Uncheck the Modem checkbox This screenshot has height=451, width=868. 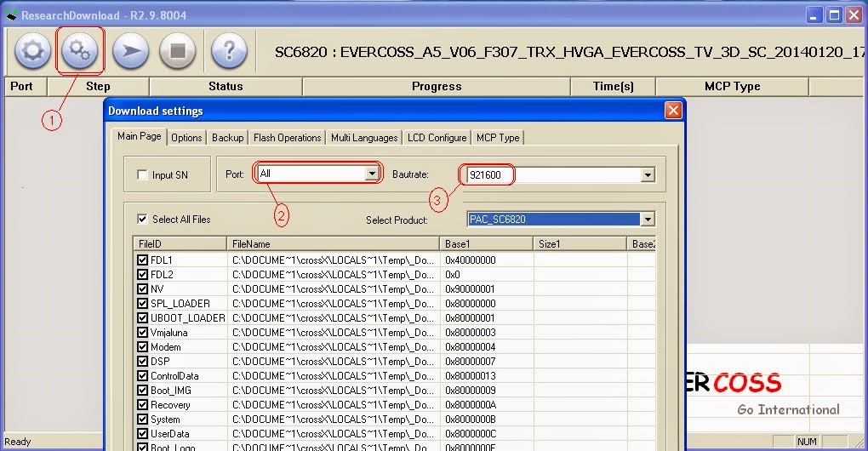pyautogui.click(x=142, y=347)
